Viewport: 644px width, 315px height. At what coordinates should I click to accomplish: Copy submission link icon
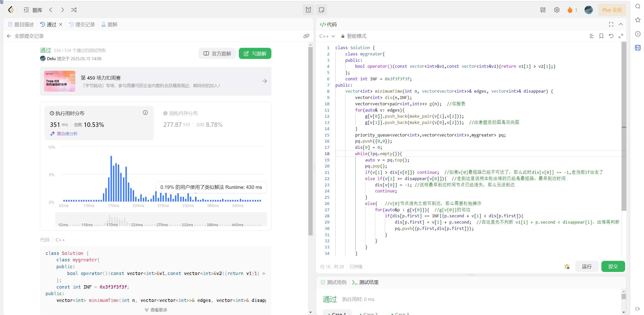coord(306,36)
